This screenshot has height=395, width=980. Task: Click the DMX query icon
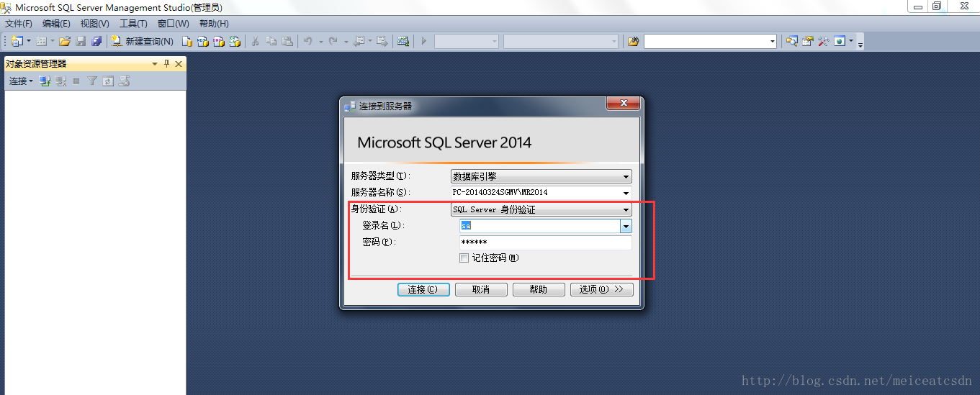[219, 41]
